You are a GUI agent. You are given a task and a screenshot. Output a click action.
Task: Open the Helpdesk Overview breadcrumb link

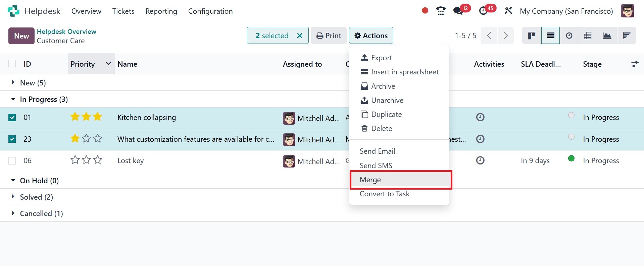pos(66,31)
